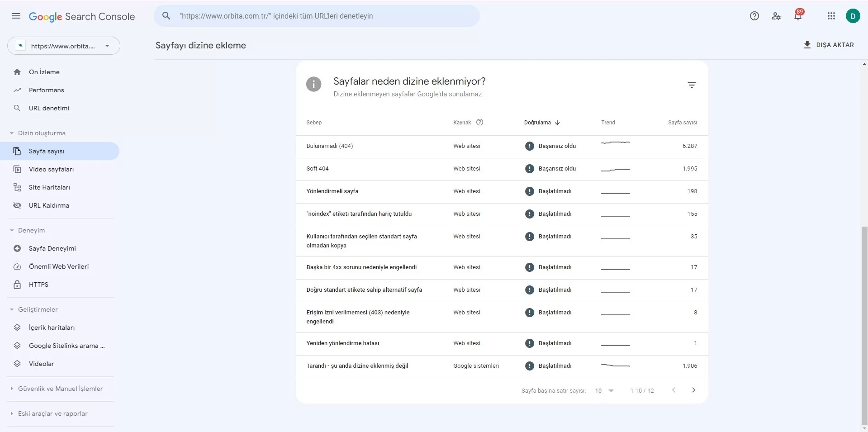Select Sayfa sayısı in the sidebar
868x432 pixels.
click(x=60, y=151)
